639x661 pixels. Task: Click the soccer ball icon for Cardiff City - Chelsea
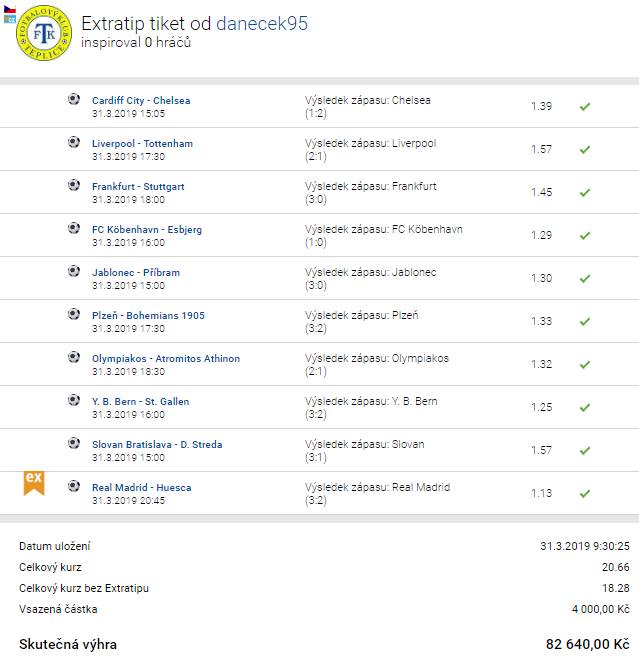(x=74, y=99)
